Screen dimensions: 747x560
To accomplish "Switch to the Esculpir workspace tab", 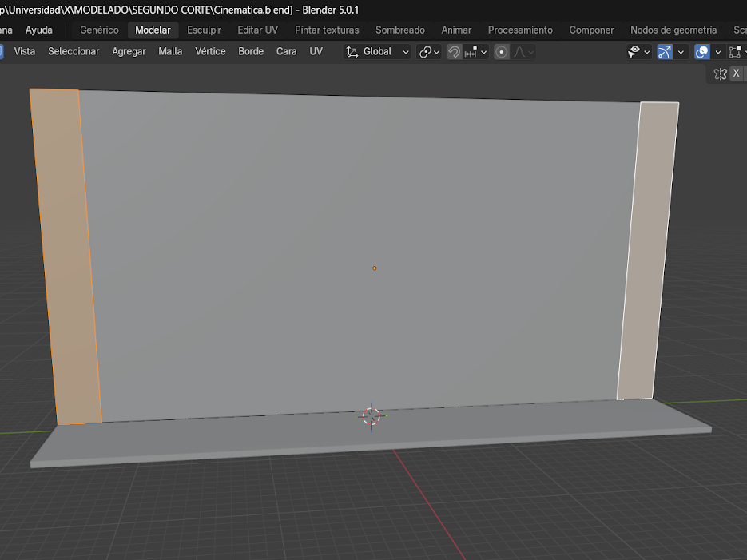I will (x=204, y=30).
